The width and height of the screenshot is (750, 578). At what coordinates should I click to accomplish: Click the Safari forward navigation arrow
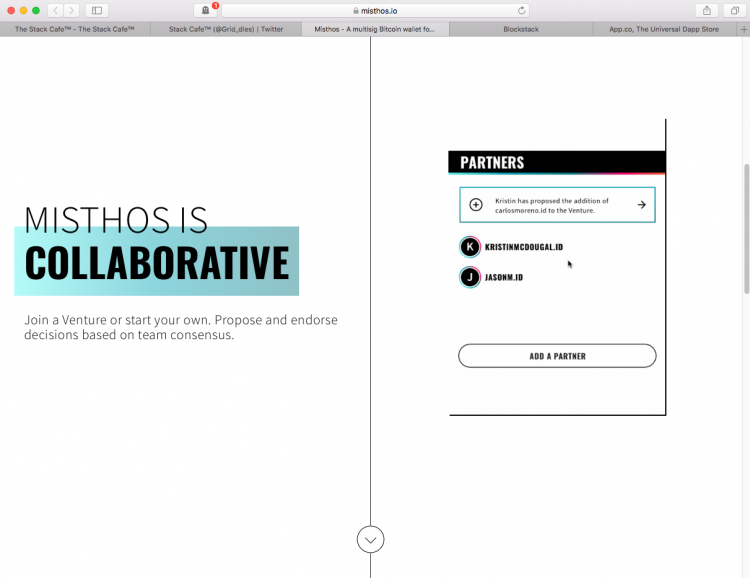tap(71, 10)
